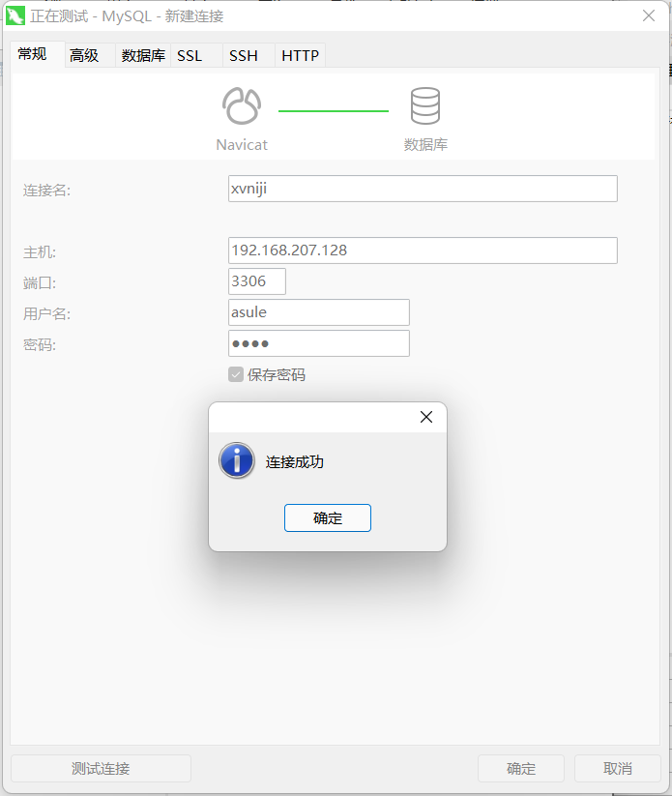Viewport: 672px width, 796px height.
Task: Click the 密码 label
Action: coord(40,345)
